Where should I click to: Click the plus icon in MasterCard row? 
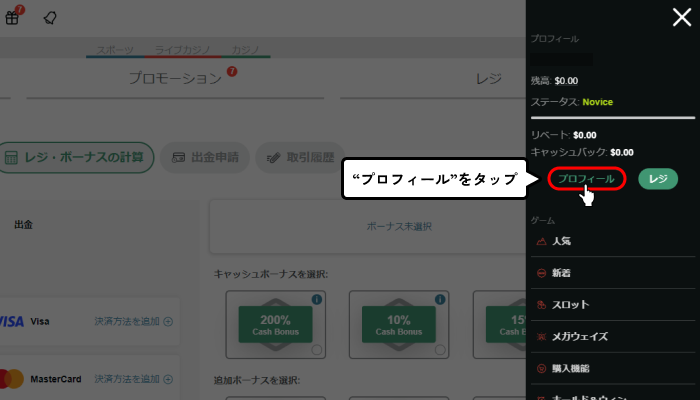(x=168, y=379)
